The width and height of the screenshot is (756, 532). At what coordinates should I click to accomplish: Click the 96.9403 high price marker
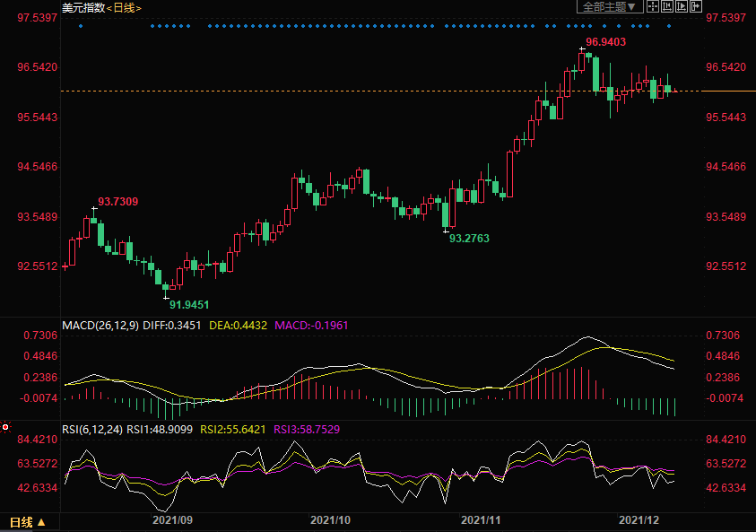(x=605, y=41)
